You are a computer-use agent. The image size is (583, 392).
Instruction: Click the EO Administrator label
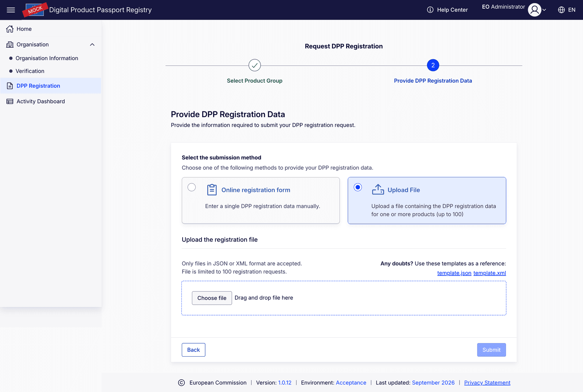(504, 7)
